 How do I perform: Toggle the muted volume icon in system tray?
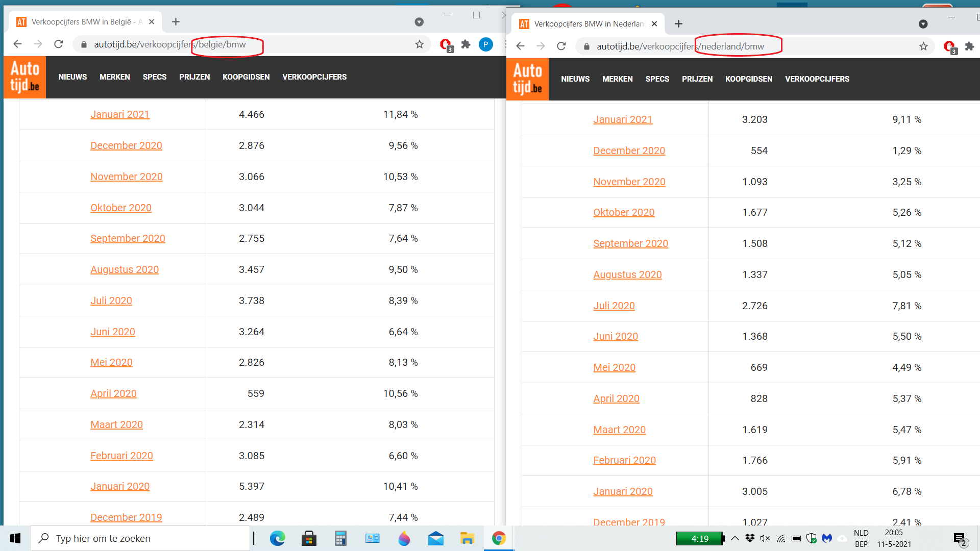[765, 538]
